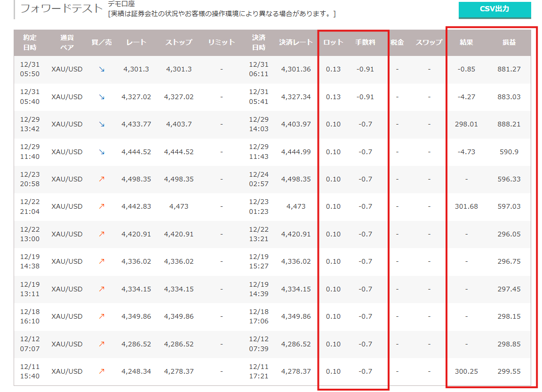Click the result value -0.85
The width and height of the screenshot is (542, 392).
pyautogui.click(x=466, y=70)
